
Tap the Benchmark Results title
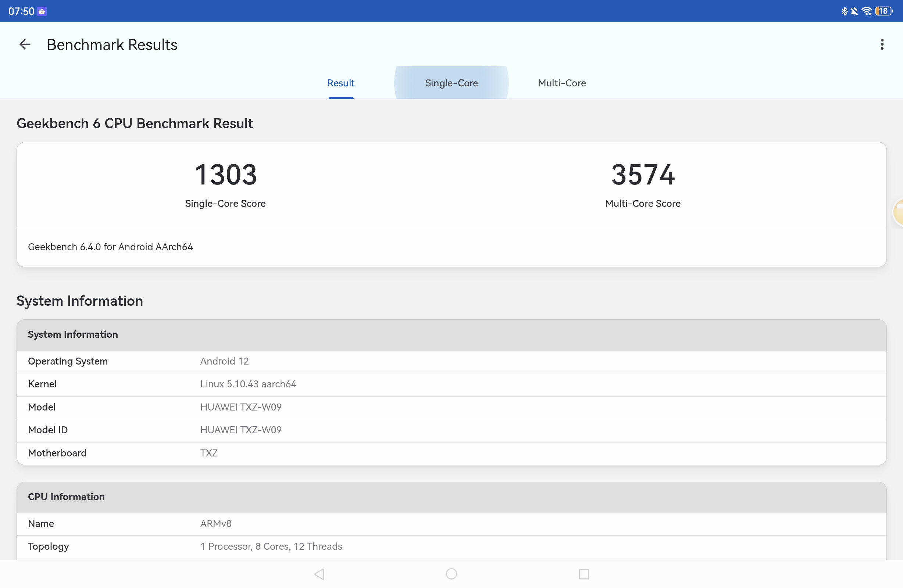point(112,45)
